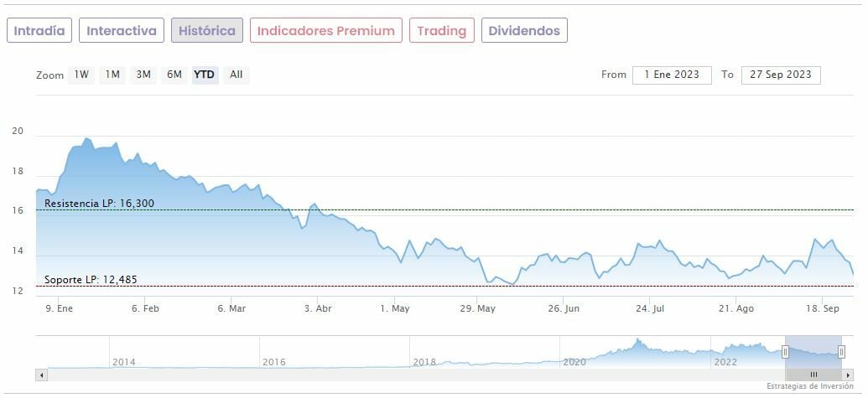The height and width of the screenshot is (398, 868).
Task: Set zoom range to 1M
Action: (x=112, y=75)
